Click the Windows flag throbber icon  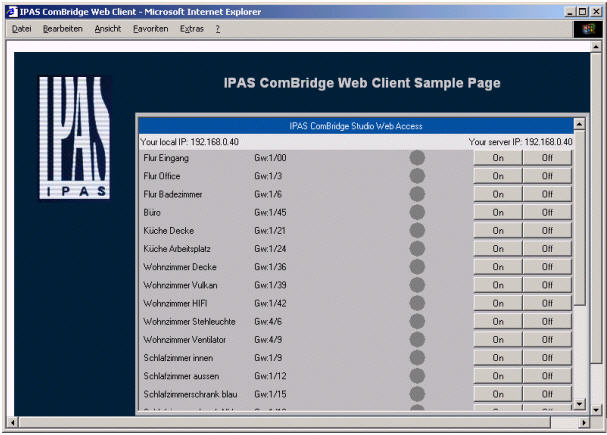(588, 29)
